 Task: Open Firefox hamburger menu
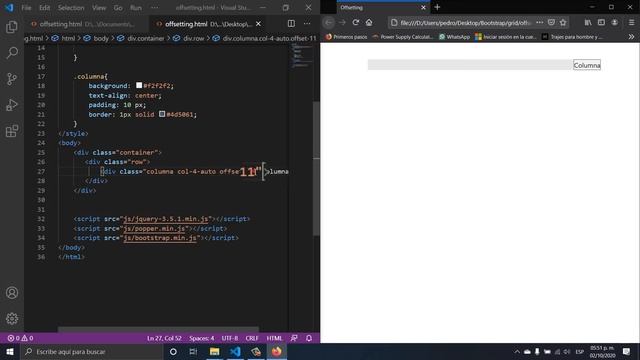click(631, 22)
